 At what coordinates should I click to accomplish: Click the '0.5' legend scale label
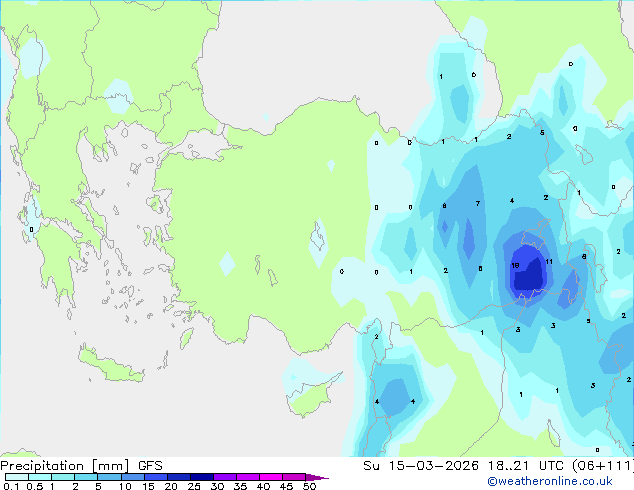click(35, 486)
